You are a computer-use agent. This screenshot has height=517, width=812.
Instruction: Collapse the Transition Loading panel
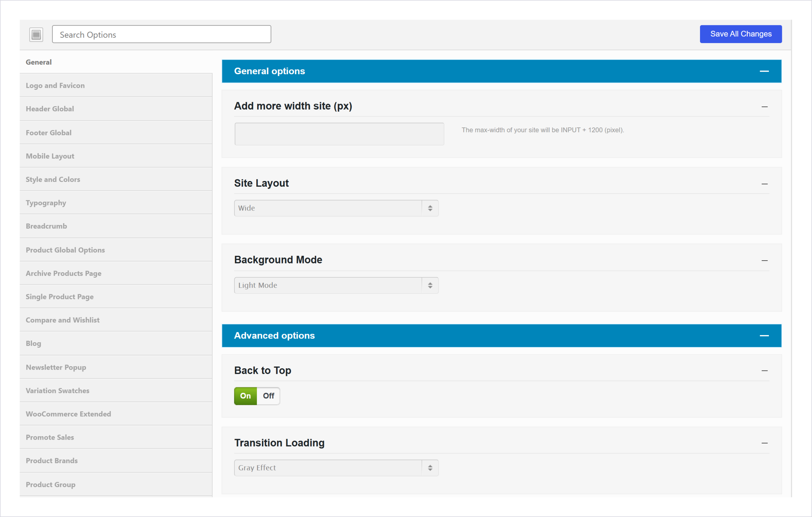tap(764, 443)
